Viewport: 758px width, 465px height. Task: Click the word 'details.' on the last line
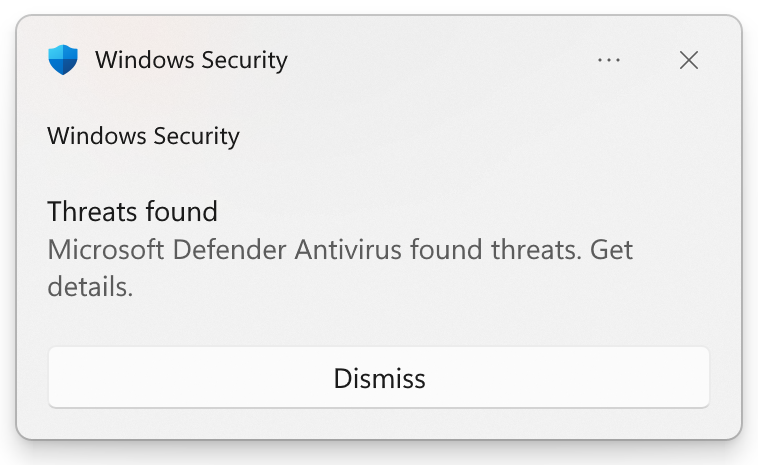90,287
